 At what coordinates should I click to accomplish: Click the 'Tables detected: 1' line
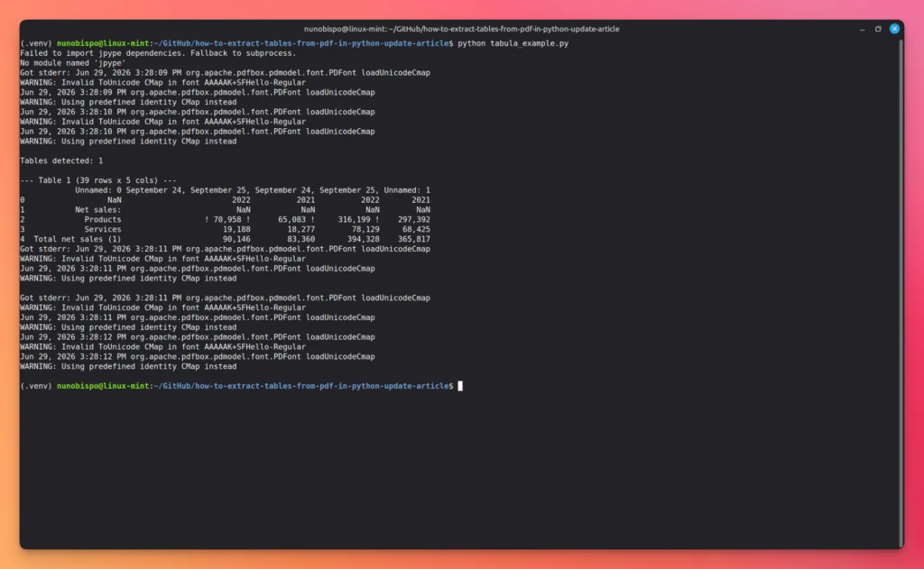(61, 161)
